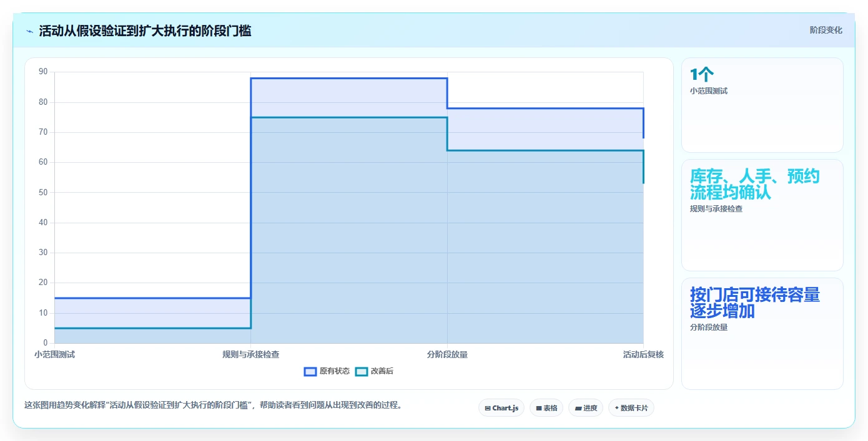Screen dimensions: 868x441
Task: Click the header icon beside the title
Action: click(x=29, y=31)
